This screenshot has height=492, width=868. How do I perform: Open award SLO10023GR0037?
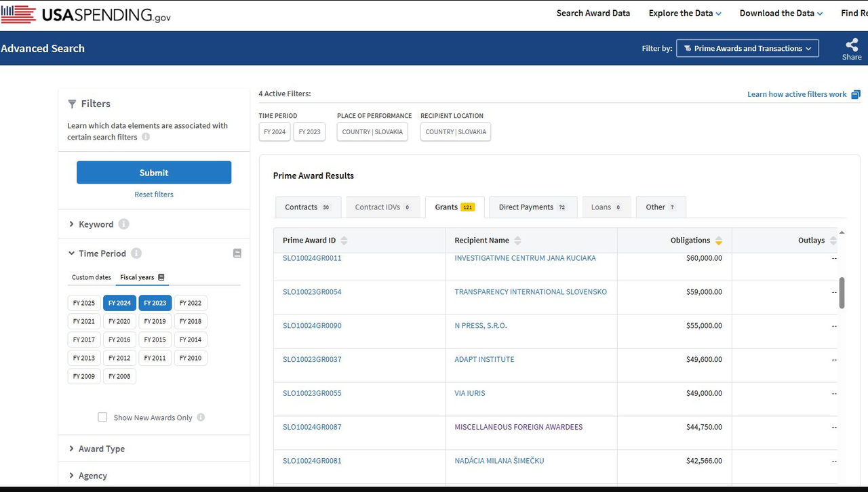[x=312, y=360]
